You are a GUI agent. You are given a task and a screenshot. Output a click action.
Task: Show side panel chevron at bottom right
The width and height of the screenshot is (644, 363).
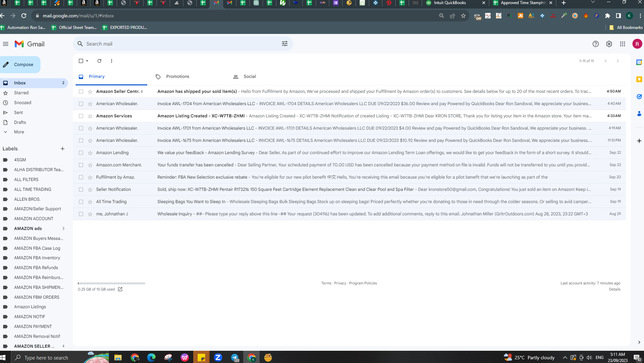639,342
